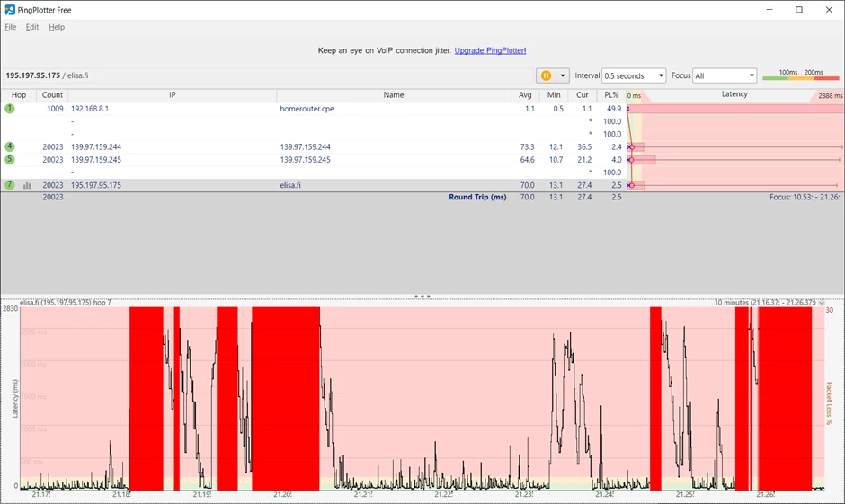The width and height of the screenshot is (845, 504).
Task: Click hop 4 average latency 73.3
Action: (x=527, y=146)
